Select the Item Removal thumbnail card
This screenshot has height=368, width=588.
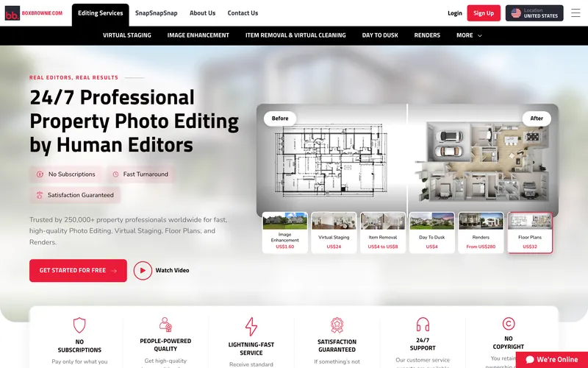[383, 233]
